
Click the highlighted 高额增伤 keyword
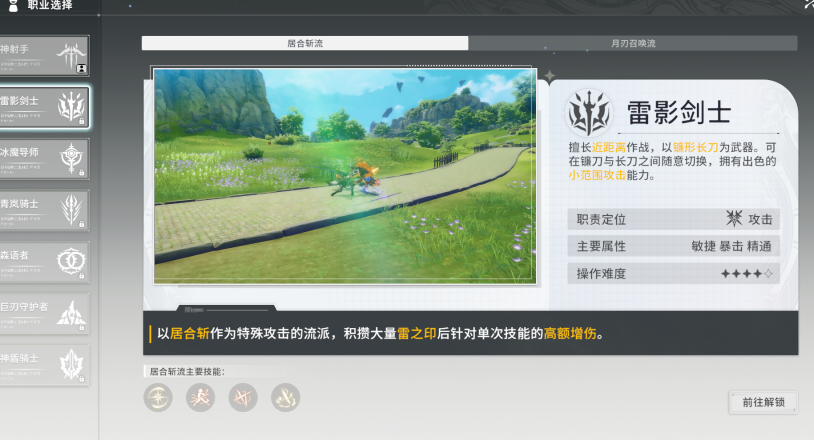coord(570,334)
